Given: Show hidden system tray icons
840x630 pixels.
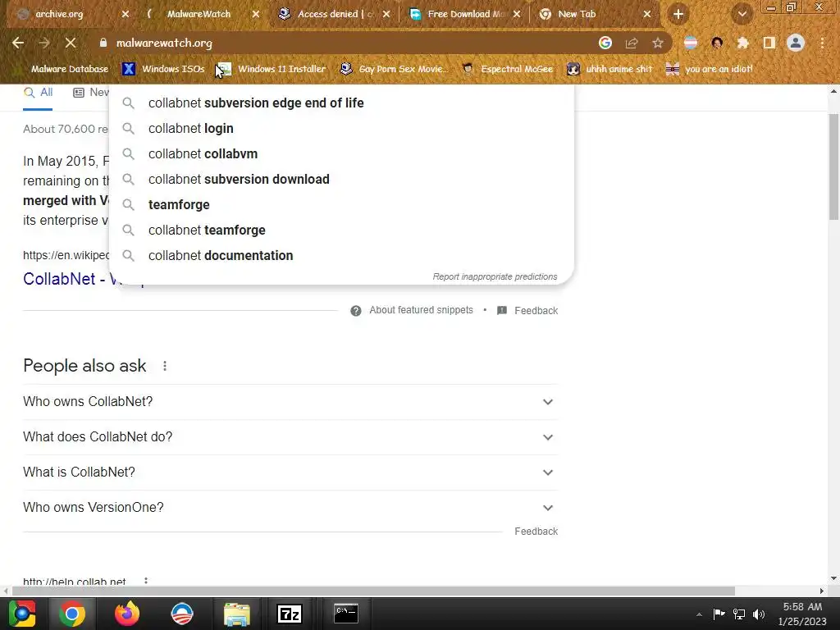Looking at the screenshot, I should point(699,614).
